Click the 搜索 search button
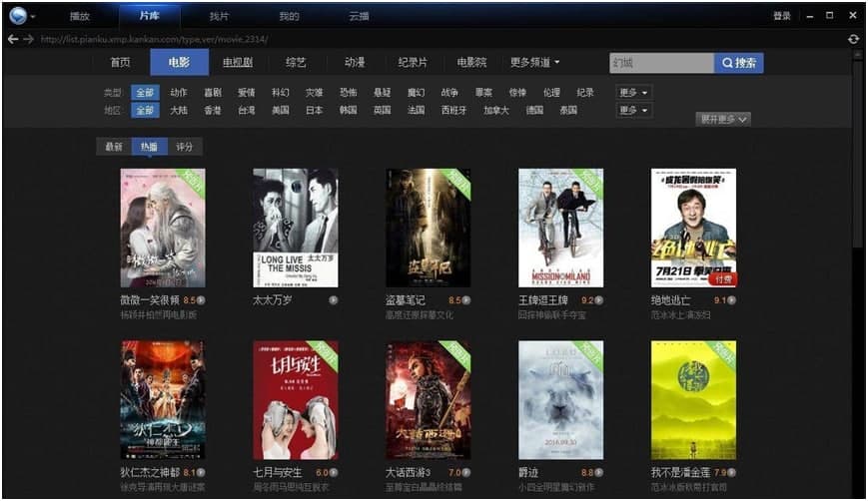Image resolution: width=868 pixels, height=501 pixels. (x=738, y=63)
